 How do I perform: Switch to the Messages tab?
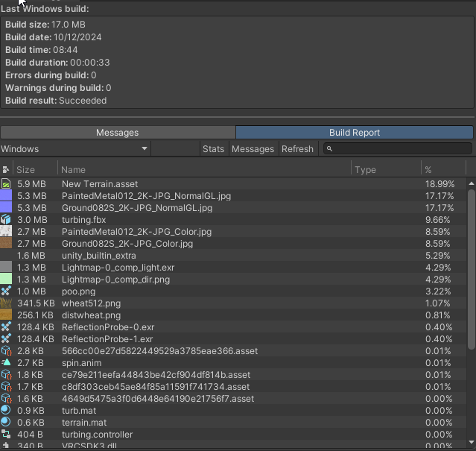(118, 133)
